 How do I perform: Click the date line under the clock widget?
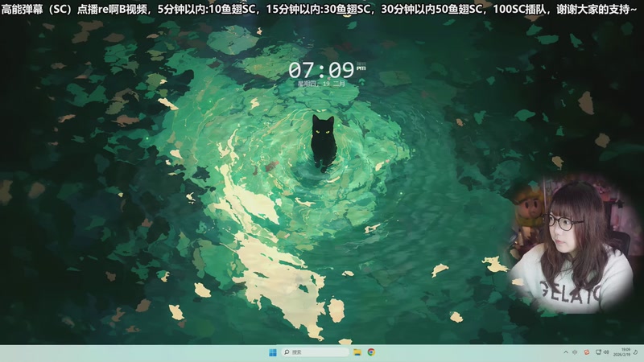321,84
